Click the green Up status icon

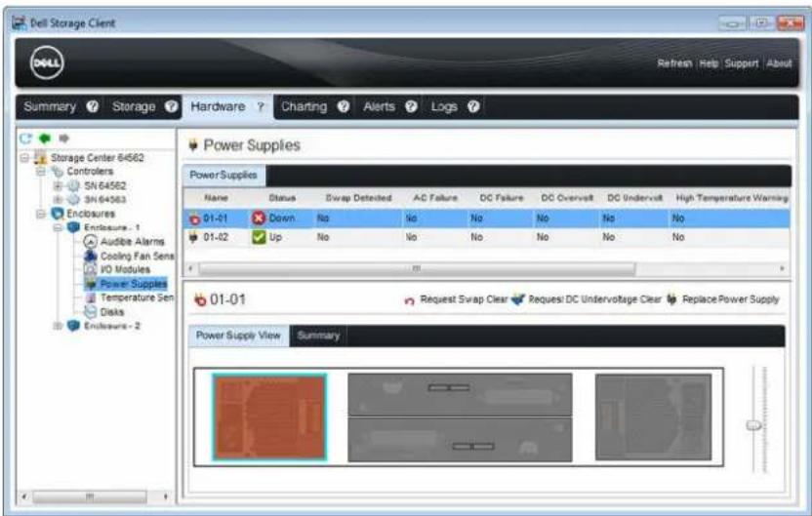point(259,237)
